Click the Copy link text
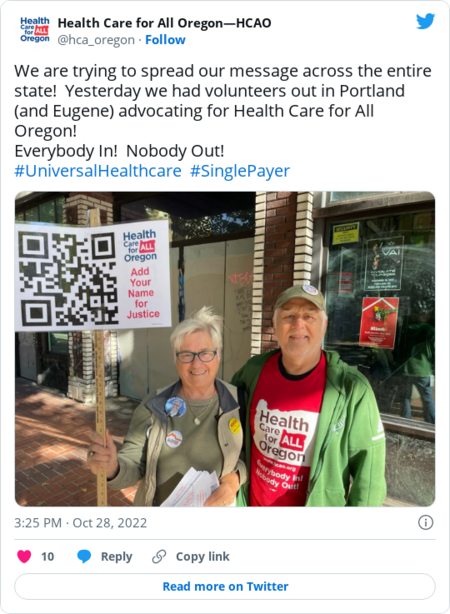Screen dimensions: 450x614 (202, 556)
